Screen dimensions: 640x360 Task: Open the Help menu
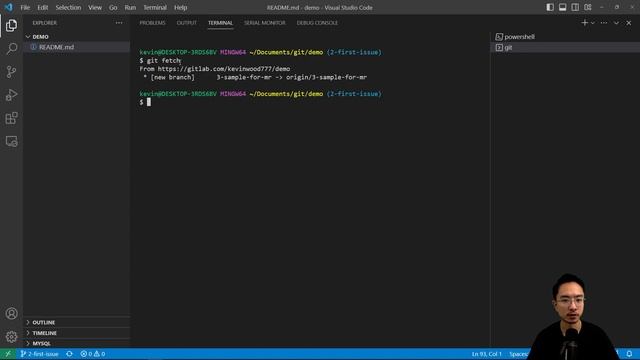pos(180,7)
